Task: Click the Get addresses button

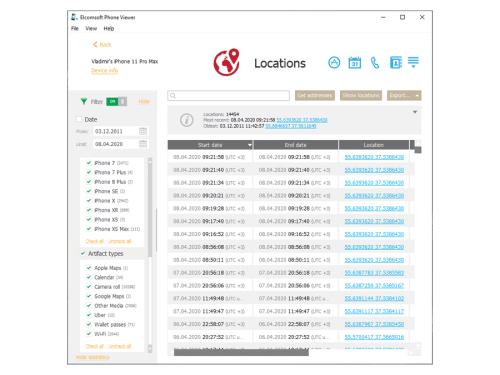Action: click(315, 95)
